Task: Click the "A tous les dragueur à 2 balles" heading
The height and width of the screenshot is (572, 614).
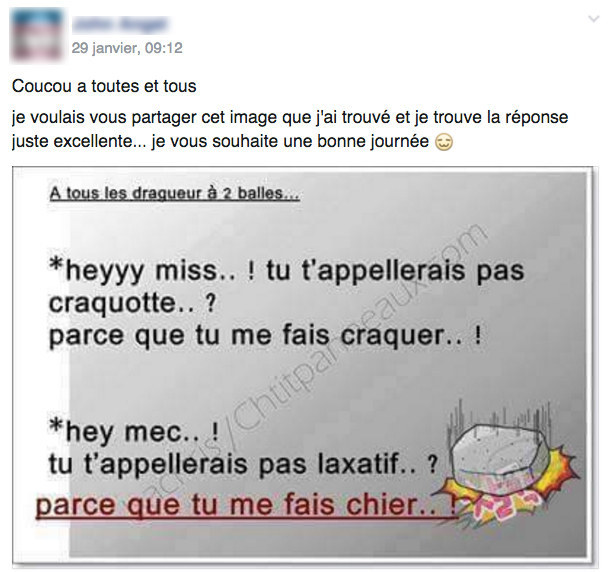Action: point(175,193)
